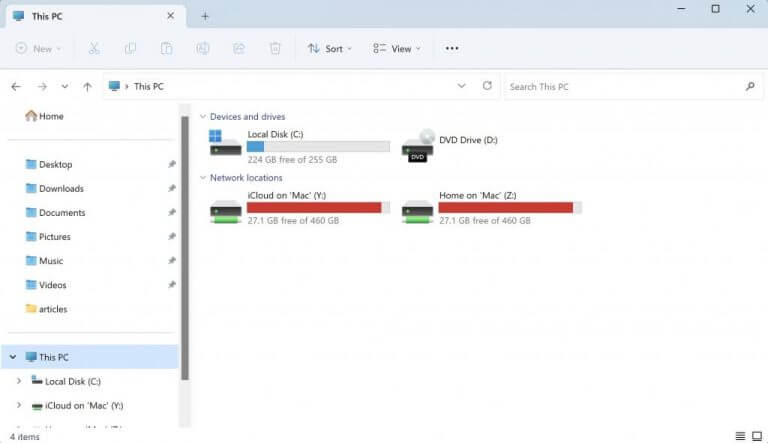
Task: Click the Rename icon in toolbar
Action: pyautogui.click(x=202, y=48)
